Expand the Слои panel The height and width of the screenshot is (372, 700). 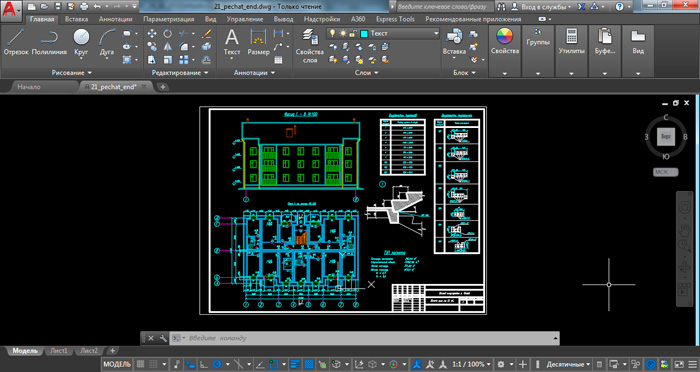click(x=367, y=73)
